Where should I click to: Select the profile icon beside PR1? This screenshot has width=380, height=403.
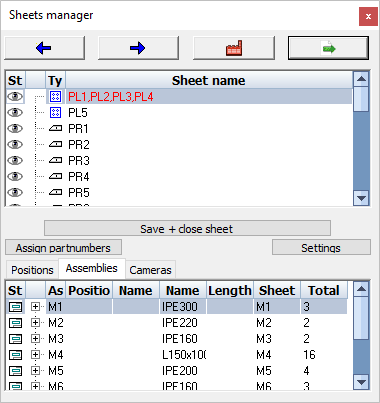55,128
